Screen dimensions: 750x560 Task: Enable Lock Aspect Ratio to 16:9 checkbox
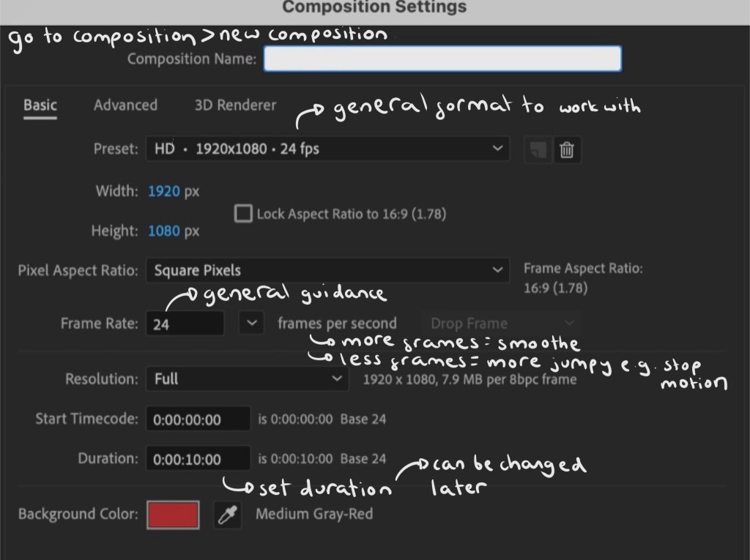point(242,214)
